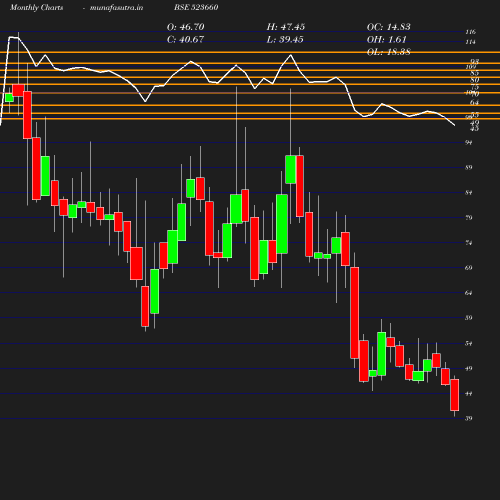Click the high price H: 47.45
This screenshot has width=500, height=500.
(x=286, y=27)
